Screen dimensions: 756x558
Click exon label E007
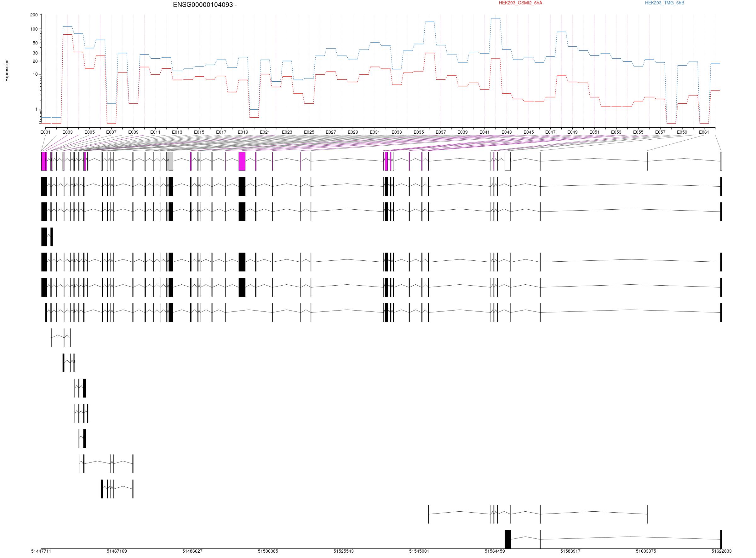(x=112, y=132)
